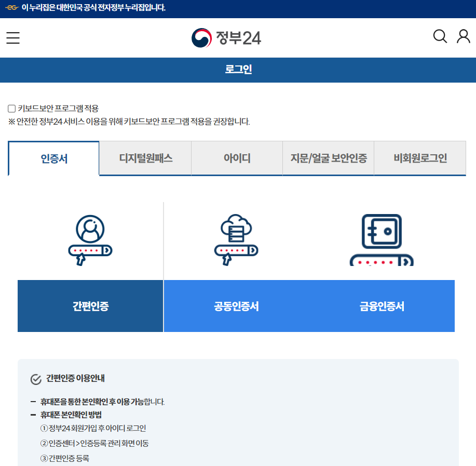Open the search magnifier icon

(x=440, y=36)
